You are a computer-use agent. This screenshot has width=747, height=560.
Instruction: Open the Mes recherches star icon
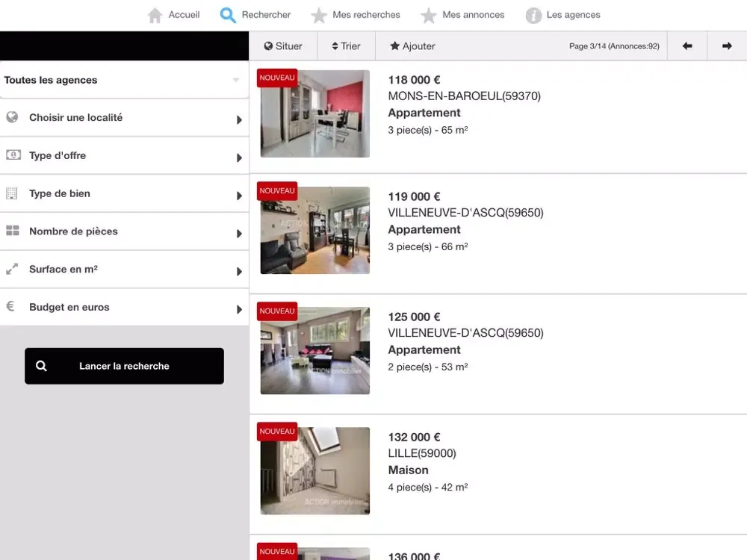click(319, 15)
